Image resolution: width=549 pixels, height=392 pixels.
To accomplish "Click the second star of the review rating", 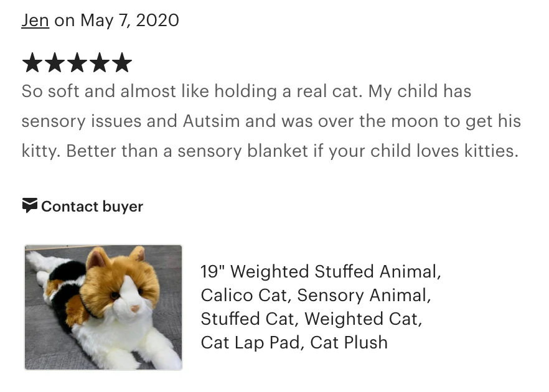I will (56, 62).
